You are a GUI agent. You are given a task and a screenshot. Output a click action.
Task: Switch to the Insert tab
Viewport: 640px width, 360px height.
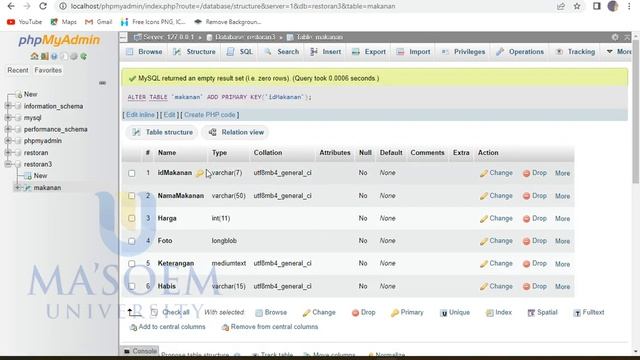(x=326, y=52)
